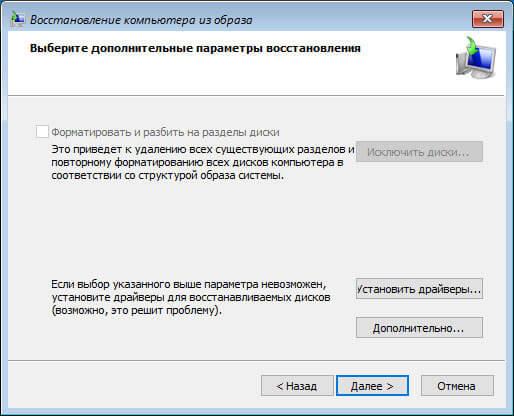Open the Дополнительно... options
This screenshot has height=416, width=514.
[x=419, y=328]
